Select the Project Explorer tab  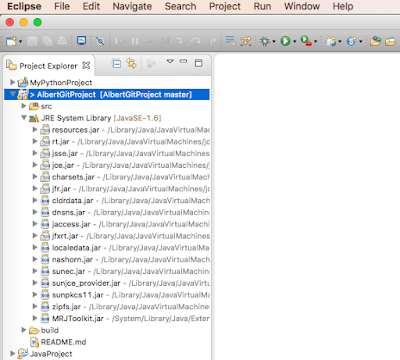pos(48,66)
